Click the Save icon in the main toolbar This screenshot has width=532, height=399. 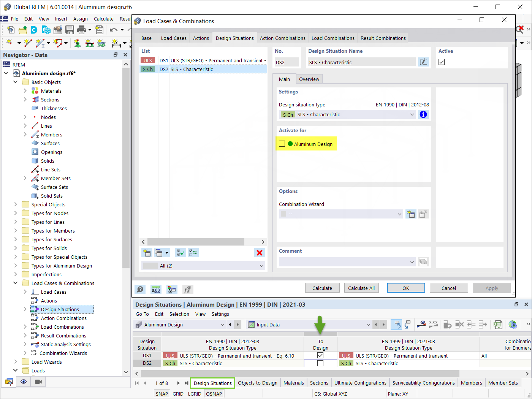click(x=70, y=30)
